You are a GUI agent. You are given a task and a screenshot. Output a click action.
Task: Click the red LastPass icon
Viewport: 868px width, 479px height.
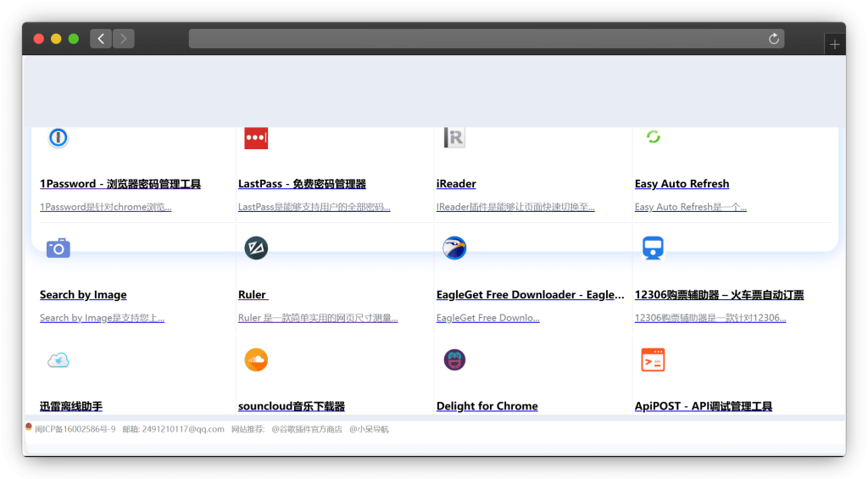pos(256,137)
